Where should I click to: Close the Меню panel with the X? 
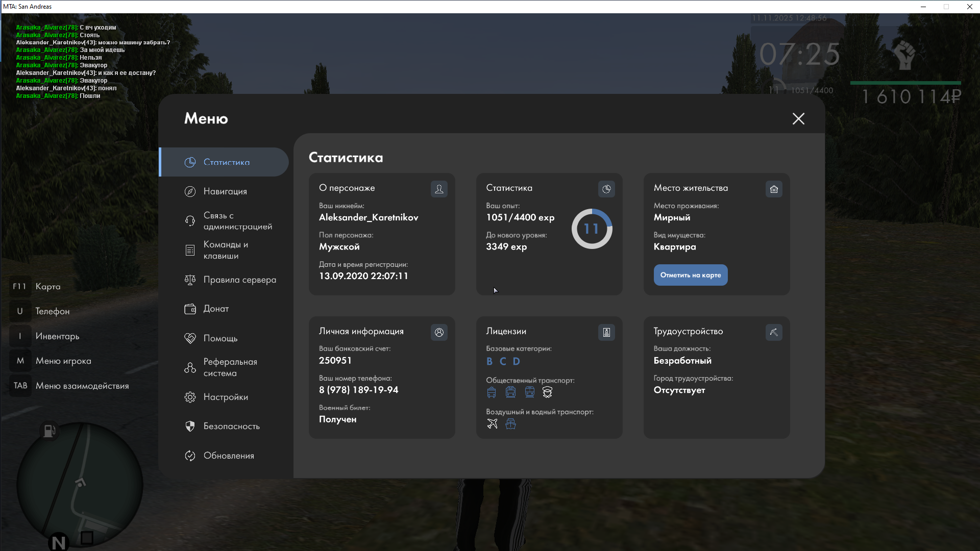point(798,119)
